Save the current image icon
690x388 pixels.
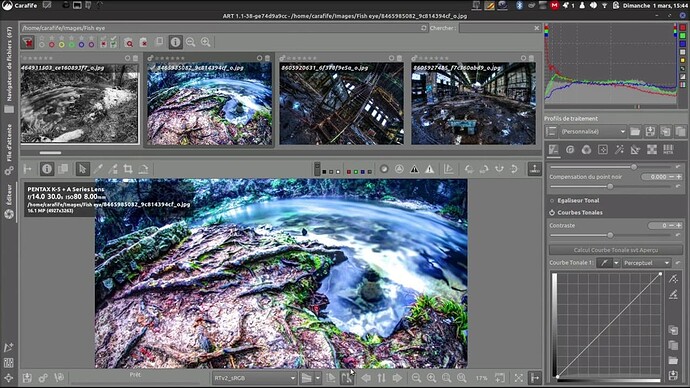pos(27,378)
